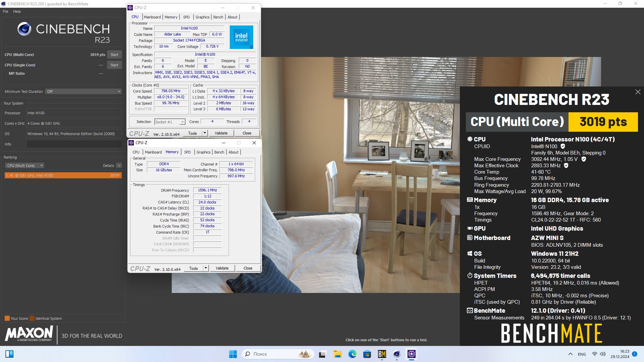644x362 pixels.
Task: Select the Intel N100 ranking entry bar
Action: [63, 175]
